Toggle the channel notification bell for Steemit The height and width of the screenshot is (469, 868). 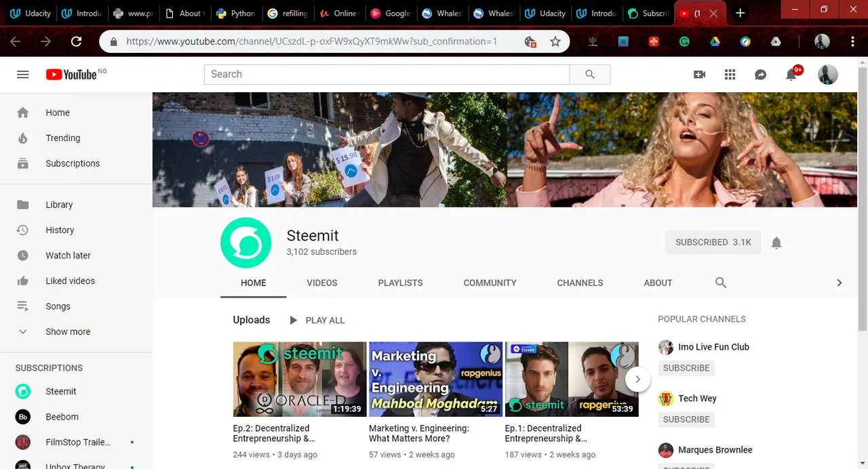(x=776, y=243)
